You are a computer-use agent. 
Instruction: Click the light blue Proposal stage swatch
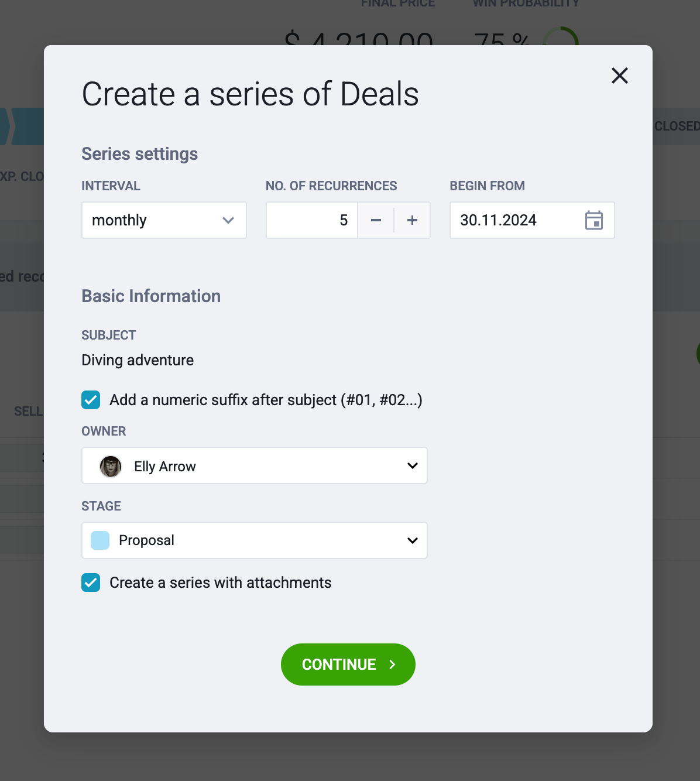100,540
